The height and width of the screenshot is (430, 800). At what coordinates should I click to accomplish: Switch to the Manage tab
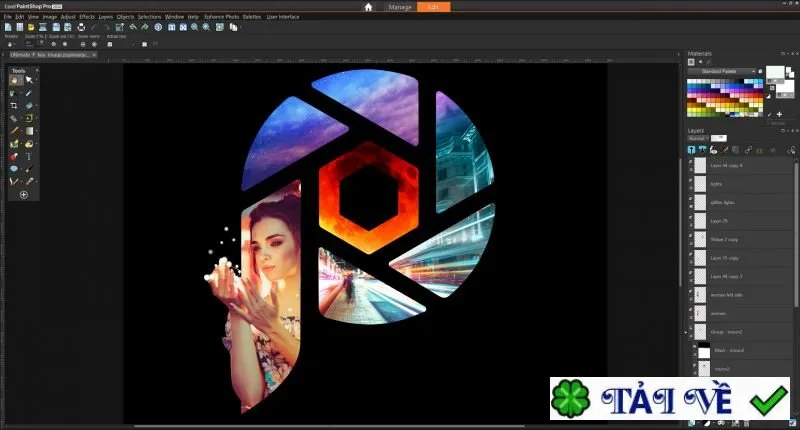pos(399,7)
